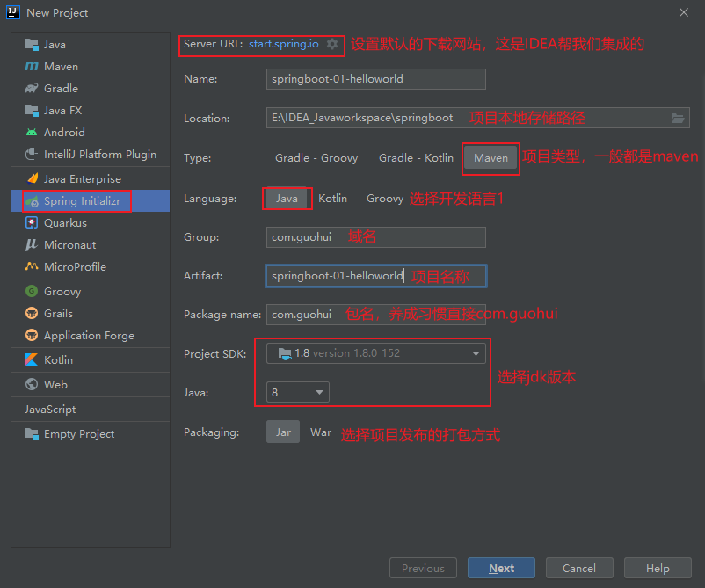705x588 pixels.
Task: Select Empty Project in the list
Action: 91,434
